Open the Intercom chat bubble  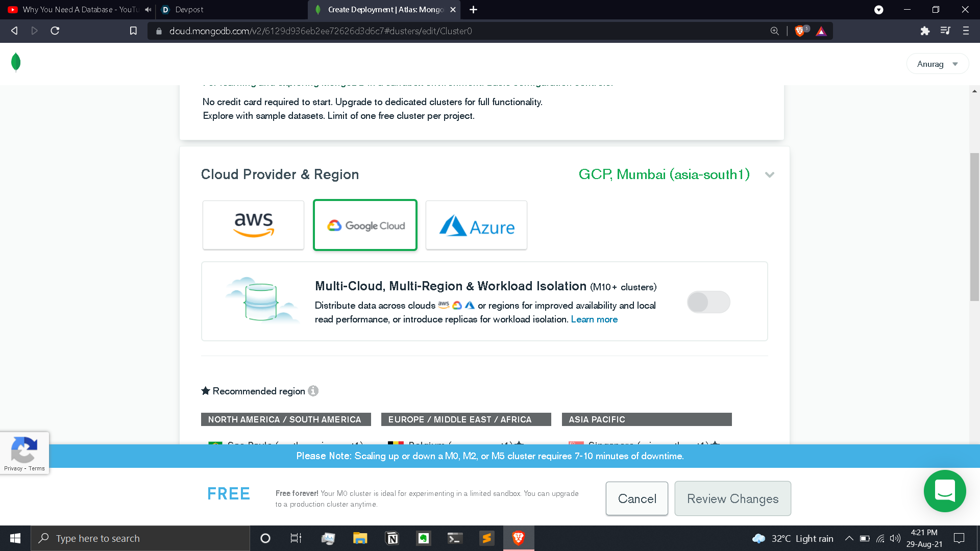[944, 491]
